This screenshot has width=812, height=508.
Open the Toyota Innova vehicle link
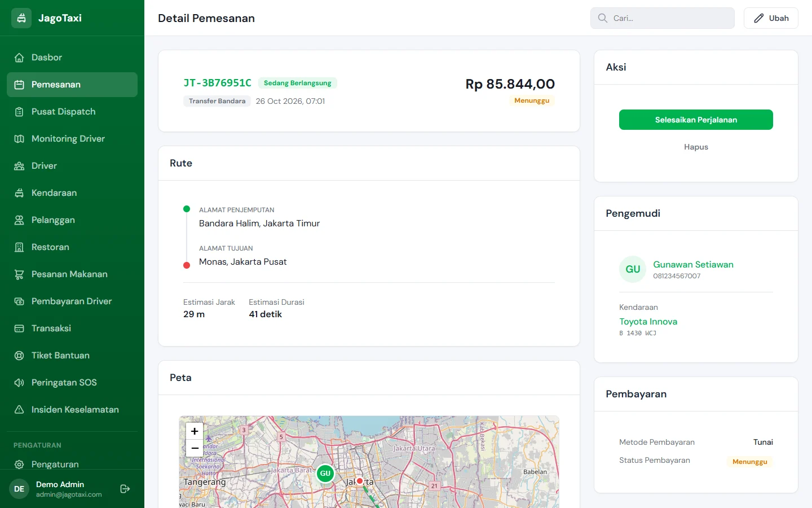648,322
